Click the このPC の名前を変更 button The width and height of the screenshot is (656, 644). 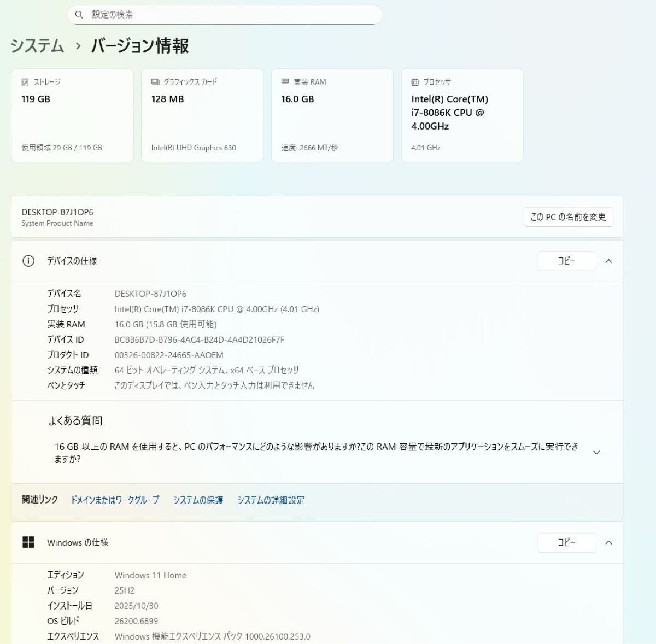569,217
